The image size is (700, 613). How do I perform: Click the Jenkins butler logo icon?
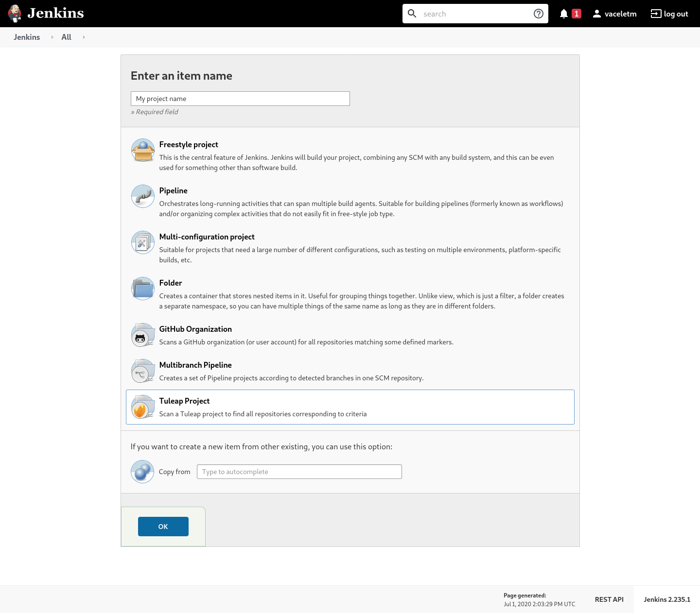(x=15, y=14)
